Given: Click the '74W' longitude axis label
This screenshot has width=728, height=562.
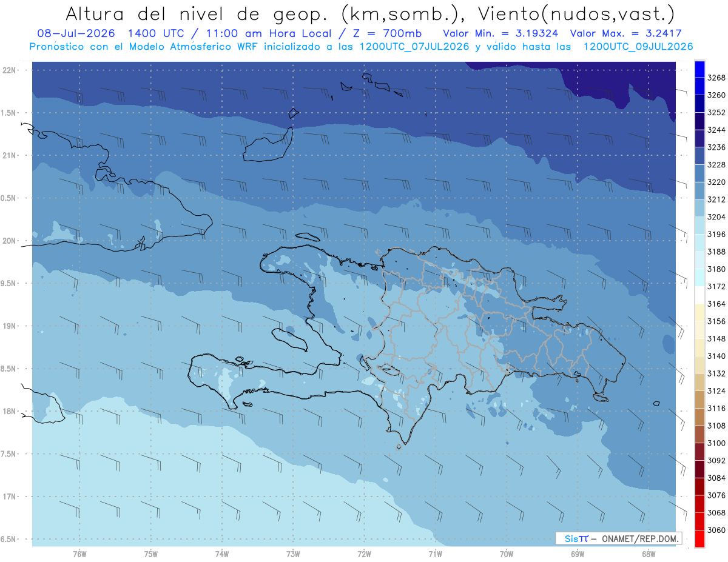Looking at the screenshot, I should point(222,554).
